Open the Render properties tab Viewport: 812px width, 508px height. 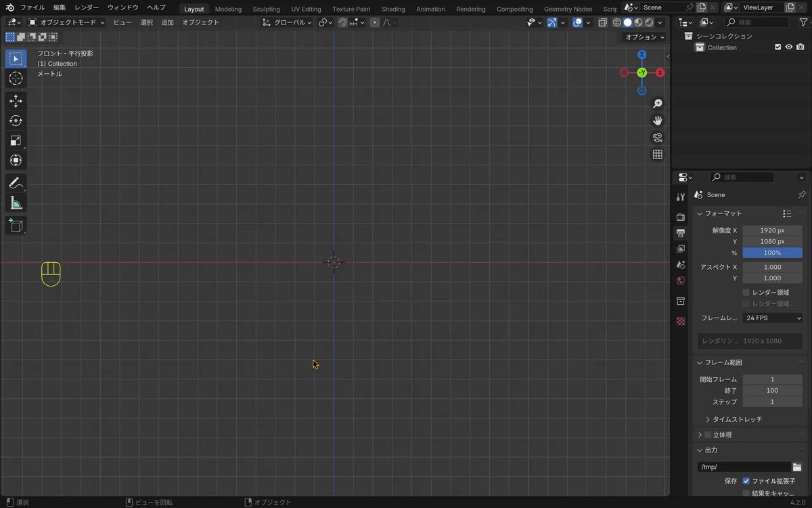[681, 217]
